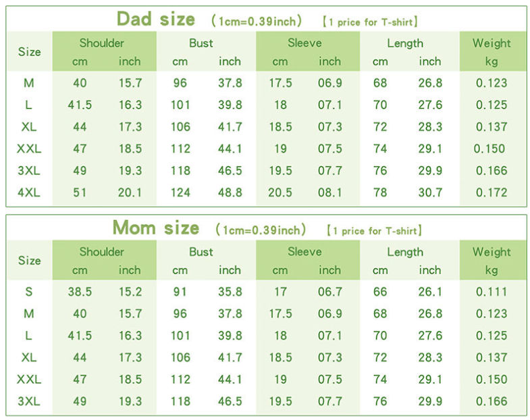Click the 35.8 bust inch value

pyautogui.click(x=230, y=292)
